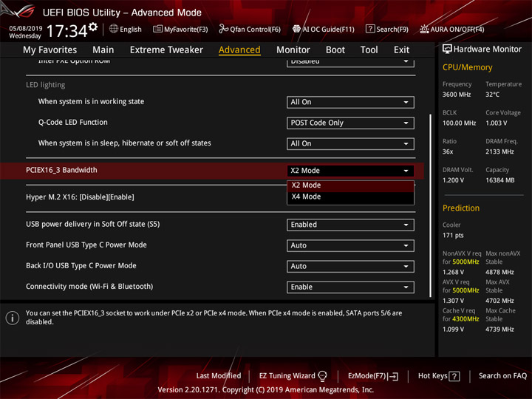Open the Intel PXE Option ROM dropdown

click(x=350, y=62)
